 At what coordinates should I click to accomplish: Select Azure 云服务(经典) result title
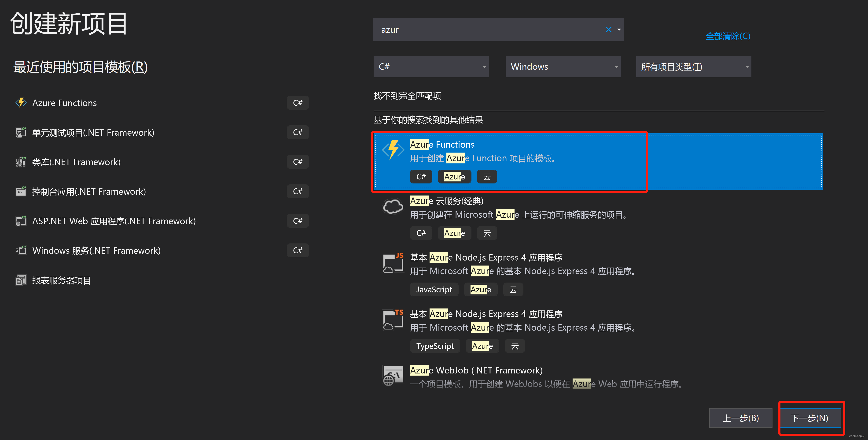446,201
